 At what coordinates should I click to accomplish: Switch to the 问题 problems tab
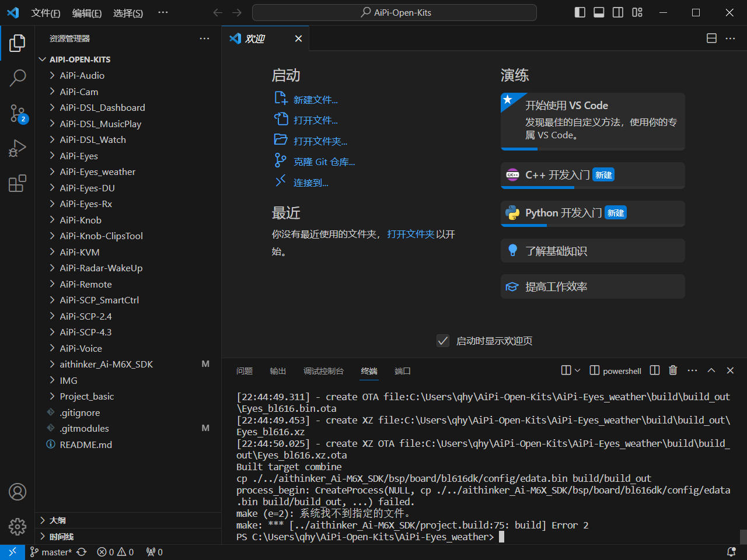click(x=245, y=371)
